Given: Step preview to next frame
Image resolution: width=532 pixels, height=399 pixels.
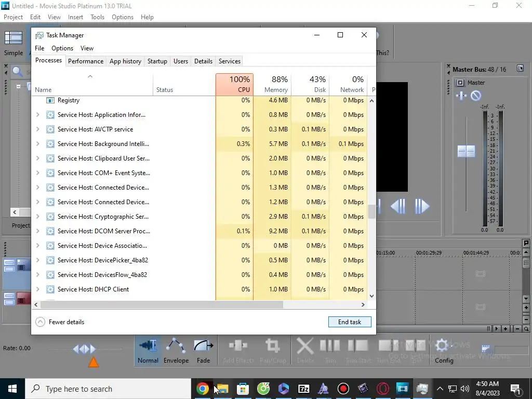Looking at the screenshot, I should (x=422, y=206).
